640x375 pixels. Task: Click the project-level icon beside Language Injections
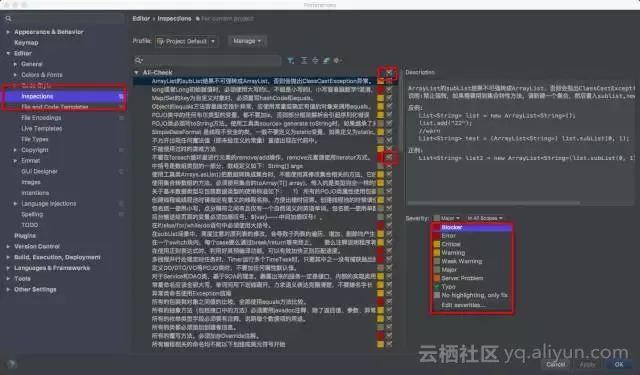click(121, 203)
